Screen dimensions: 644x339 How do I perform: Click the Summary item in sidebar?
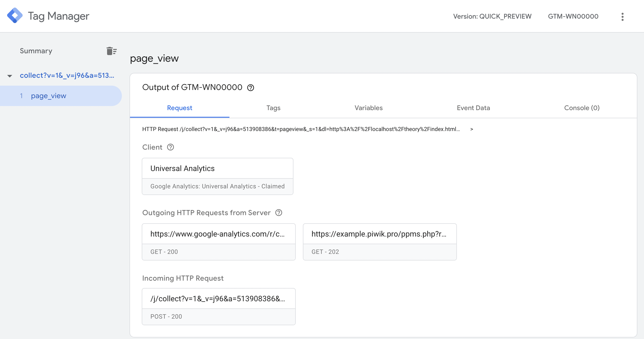click(36, 51)
